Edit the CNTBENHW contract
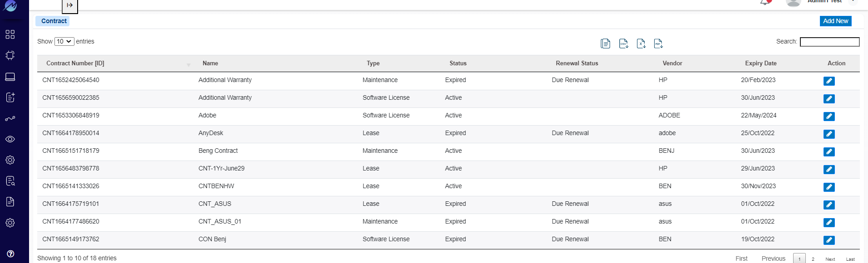868x263 pixels. 829,187
